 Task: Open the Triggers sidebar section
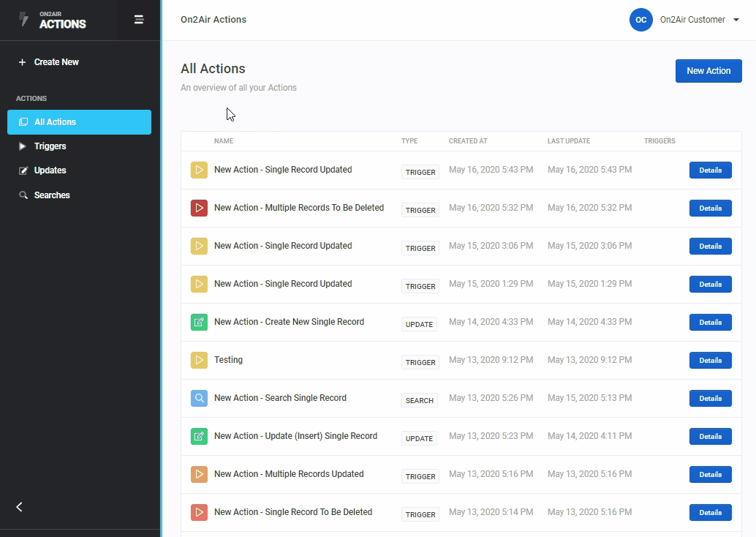click(x=50, y=146)
